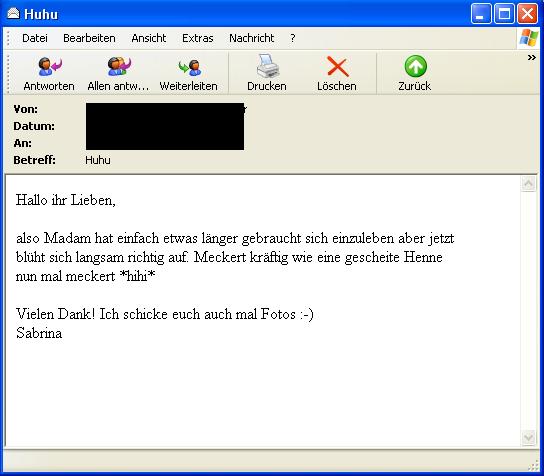Open the Extras menu
The height and width of the screenshot is (476, 544).
coord(197,38)
